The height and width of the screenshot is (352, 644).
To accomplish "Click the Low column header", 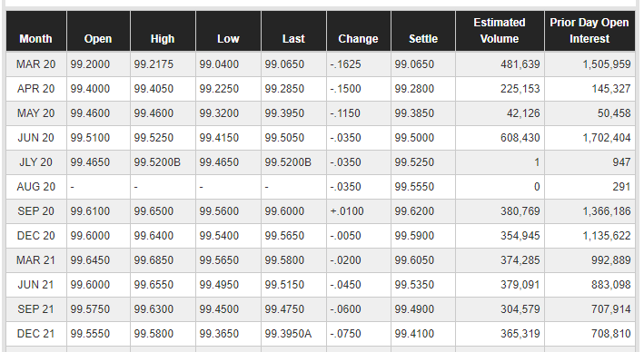I will tap(228, 31).
